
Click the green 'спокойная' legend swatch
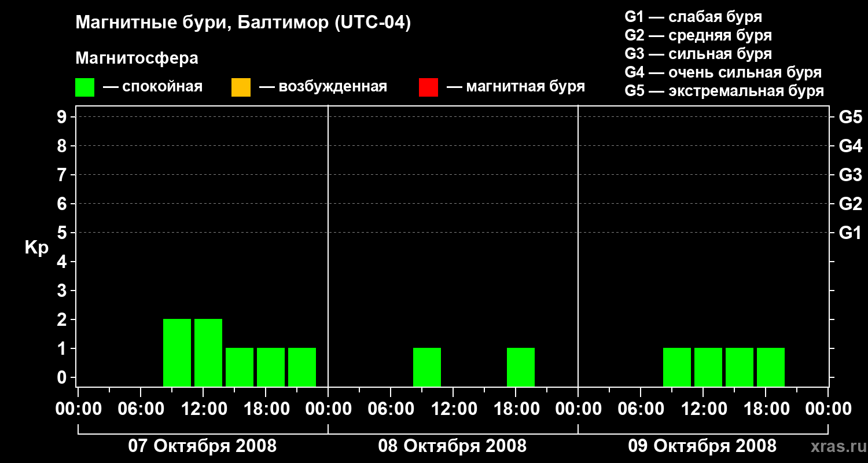pyautogui.click(x=85, y=87)
